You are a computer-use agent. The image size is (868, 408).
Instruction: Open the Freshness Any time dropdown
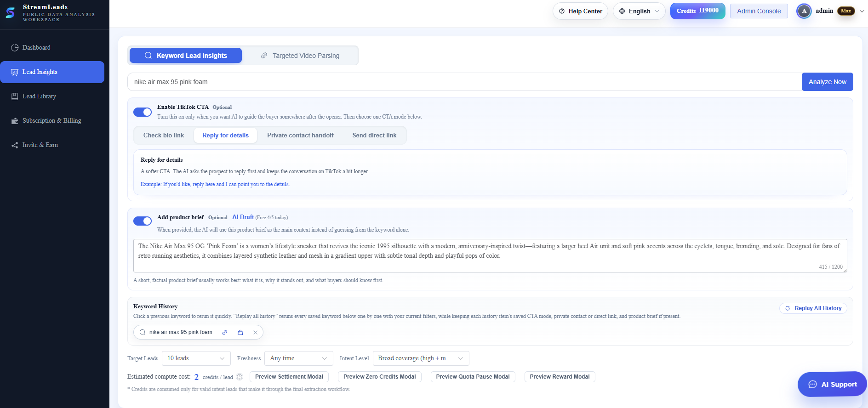[x=299, y=358]
